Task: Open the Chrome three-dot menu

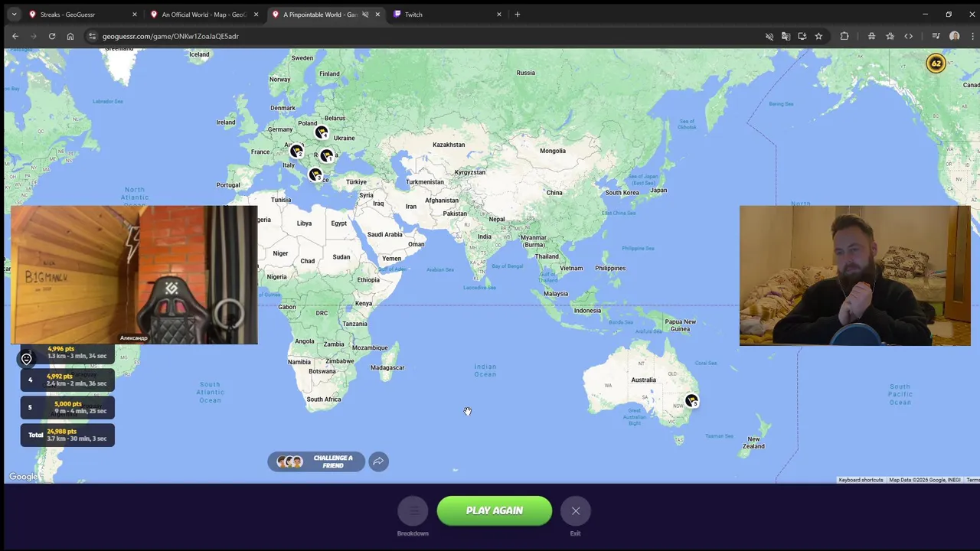Action: 972,36
